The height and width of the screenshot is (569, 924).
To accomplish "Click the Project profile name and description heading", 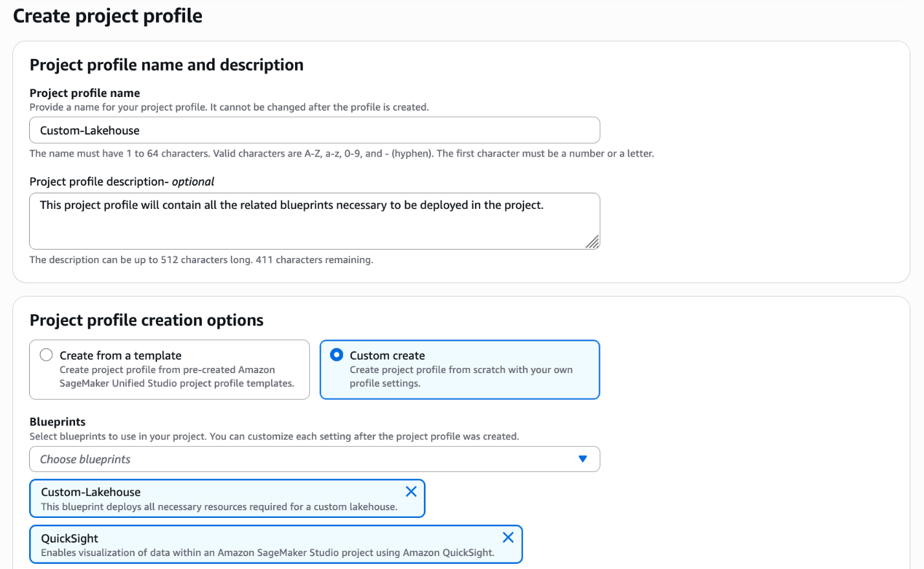I will (166, 65).
